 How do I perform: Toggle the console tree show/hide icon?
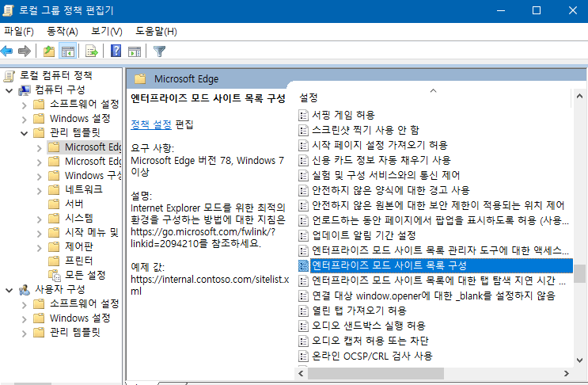(x=68, y=51)
